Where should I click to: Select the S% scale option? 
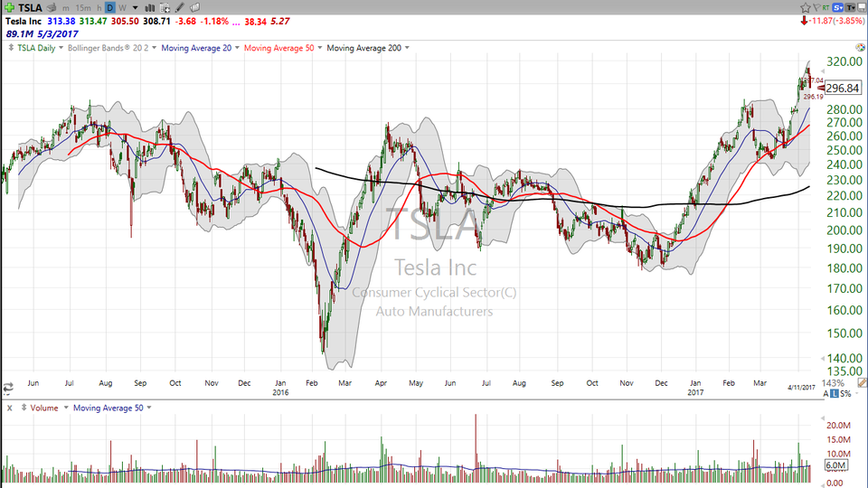(845, 394)
